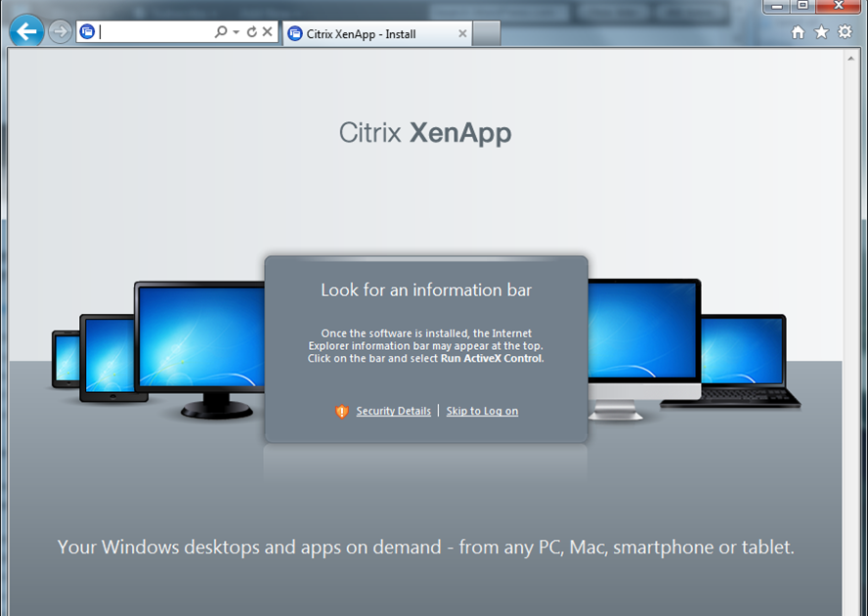Click the Skip to Log on link
868x616 pixels.
pos(482,411)
